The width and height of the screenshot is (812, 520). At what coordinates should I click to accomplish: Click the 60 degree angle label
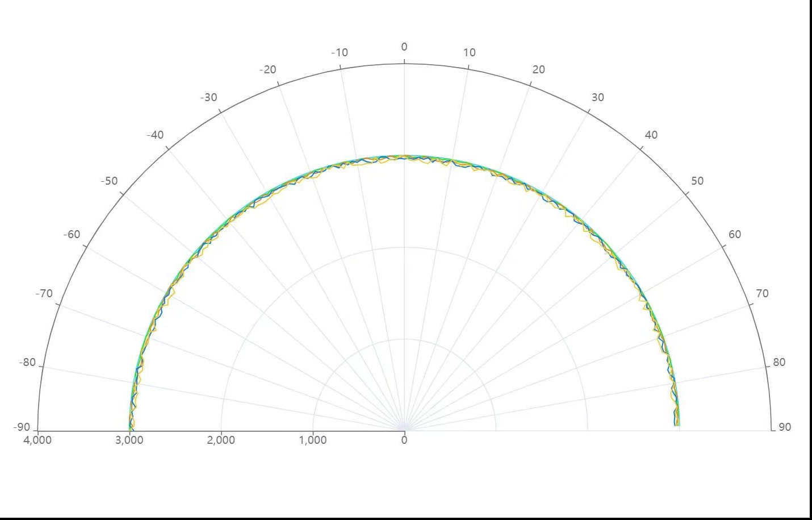(x=734, y=235)
